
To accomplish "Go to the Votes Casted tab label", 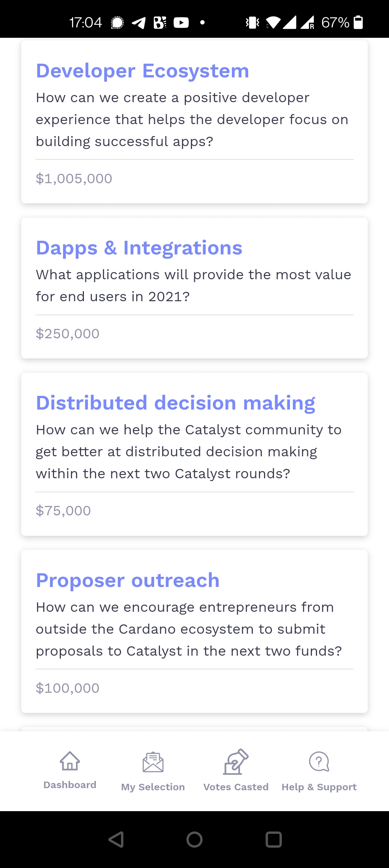I will (236, 787).
